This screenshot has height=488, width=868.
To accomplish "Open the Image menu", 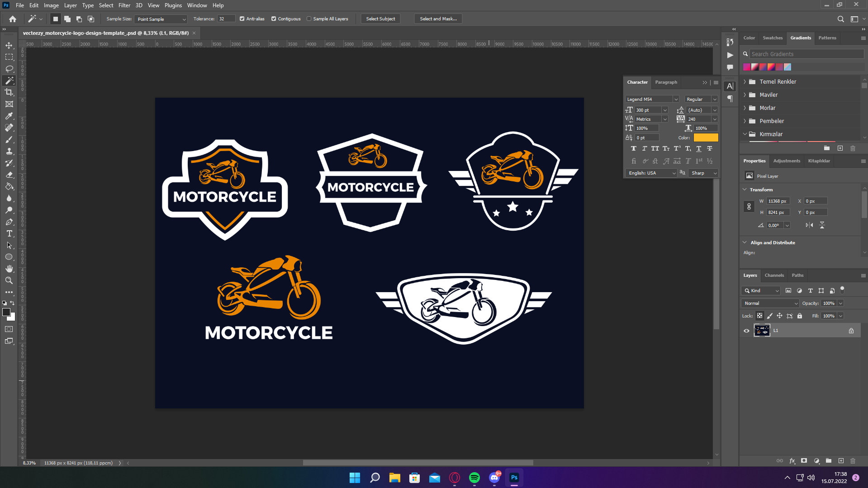I will [51, 5].
